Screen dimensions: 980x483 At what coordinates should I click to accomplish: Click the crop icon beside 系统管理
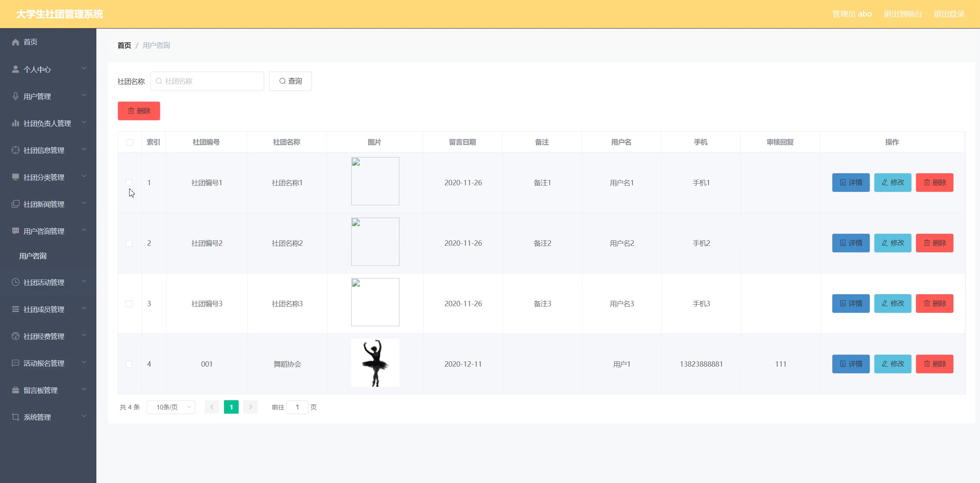tap(15, 417)
